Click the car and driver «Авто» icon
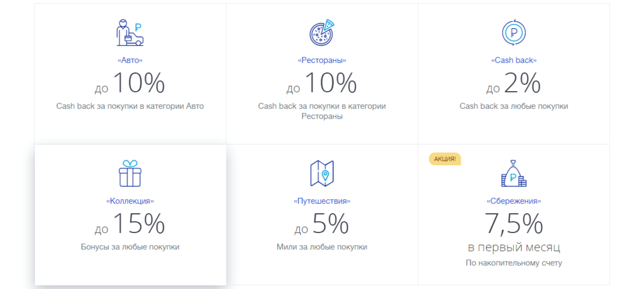Viewport: 644px width, 289px height. (130, 32)
